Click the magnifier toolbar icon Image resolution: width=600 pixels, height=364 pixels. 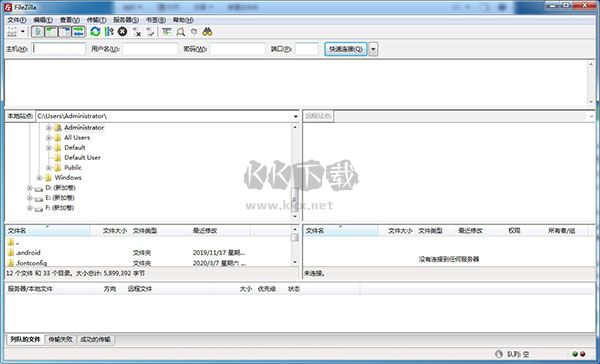[181, 32]
